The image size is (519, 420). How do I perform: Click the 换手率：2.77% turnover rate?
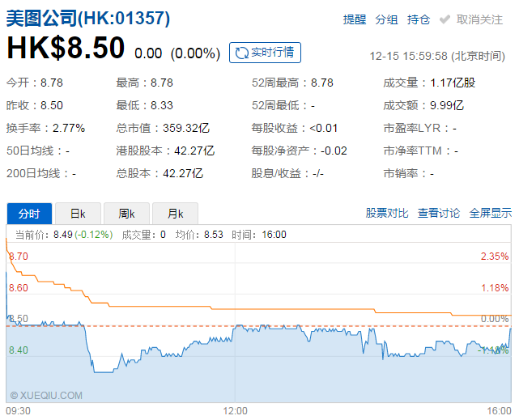[x=45, y=128]
